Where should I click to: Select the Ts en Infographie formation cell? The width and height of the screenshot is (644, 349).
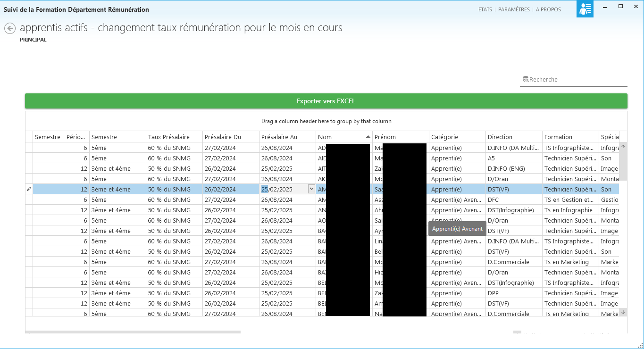(570, 210)
